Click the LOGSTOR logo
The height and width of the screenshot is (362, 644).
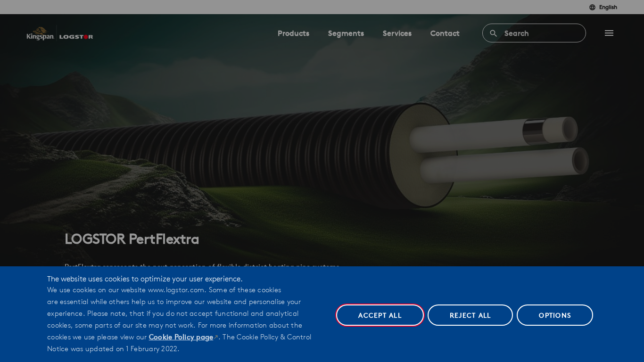[x=76, y=36]
